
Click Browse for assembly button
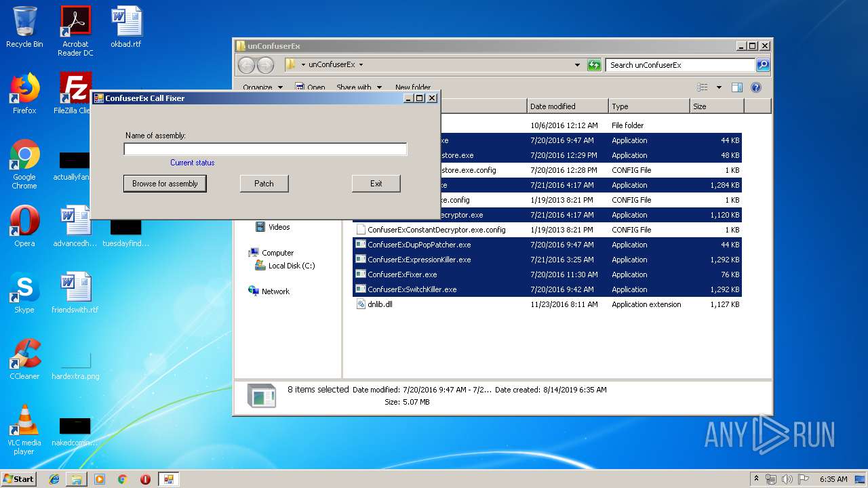click(x=165, y=184)
